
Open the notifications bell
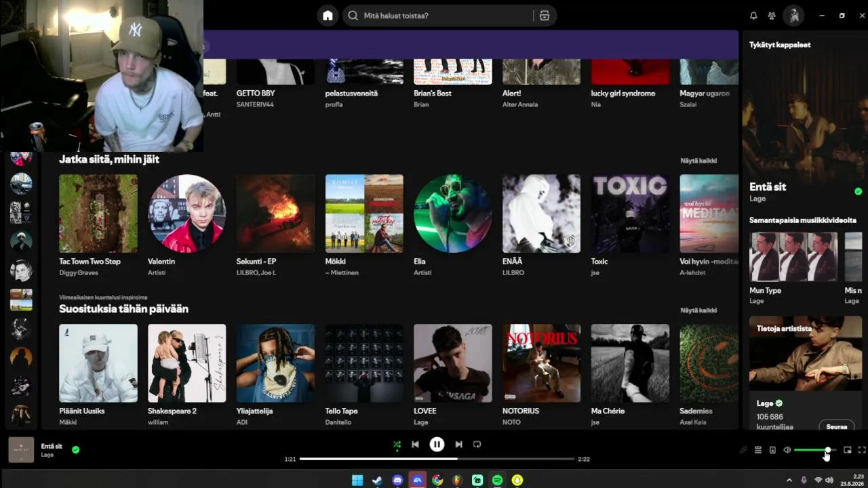pos(753,16)
